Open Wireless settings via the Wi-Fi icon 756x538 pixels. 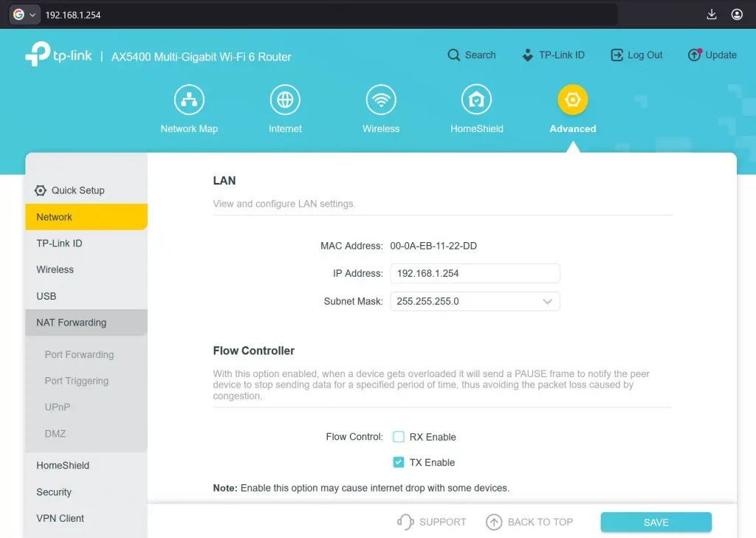click(x=381, y=99)
